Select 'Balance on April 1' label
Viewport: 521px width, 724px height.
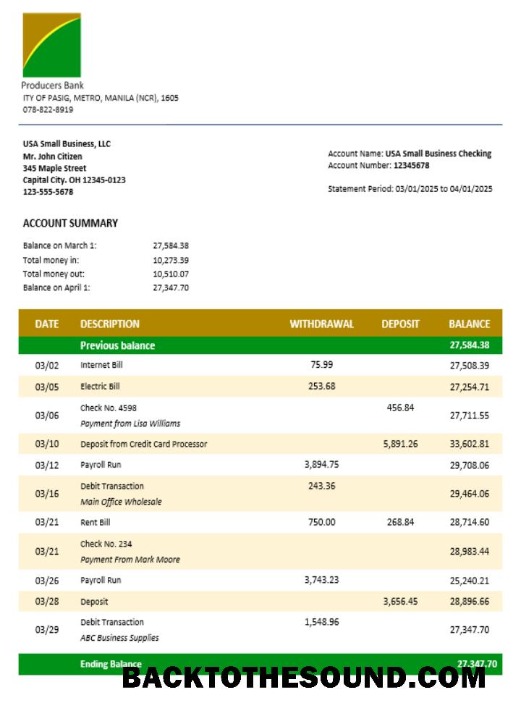click(56, 288)
